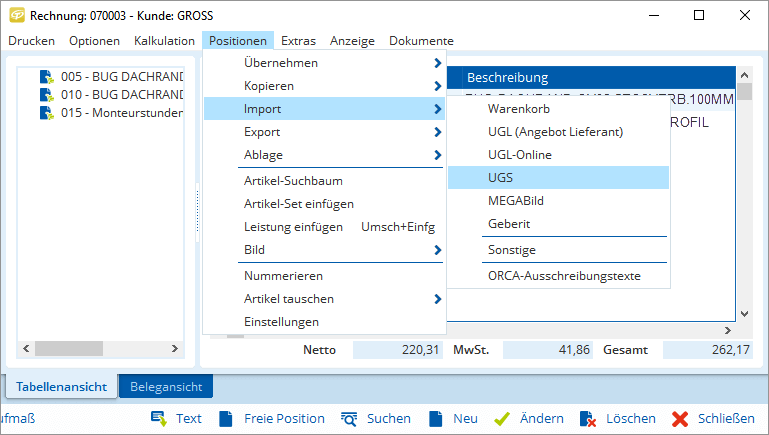Viewport: 769px width, 435px height.
Task: Click the Text toolbar icon
Action: coord(159,419)
